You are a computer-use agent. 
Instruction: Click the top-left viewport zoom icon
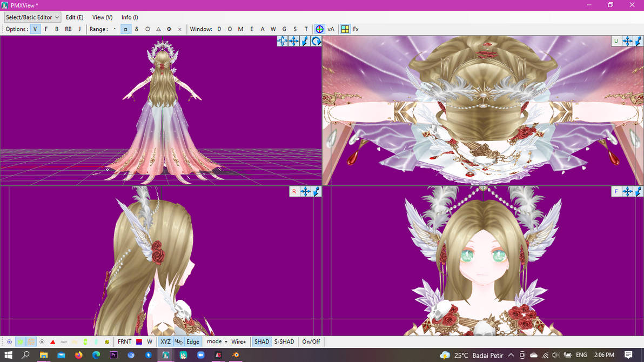coord(305,41)
